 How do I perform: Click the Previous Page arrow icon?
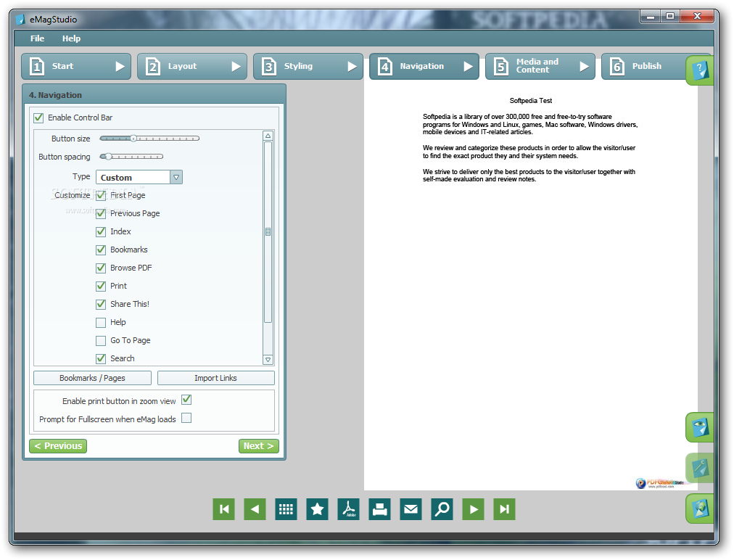pos(255,509)
